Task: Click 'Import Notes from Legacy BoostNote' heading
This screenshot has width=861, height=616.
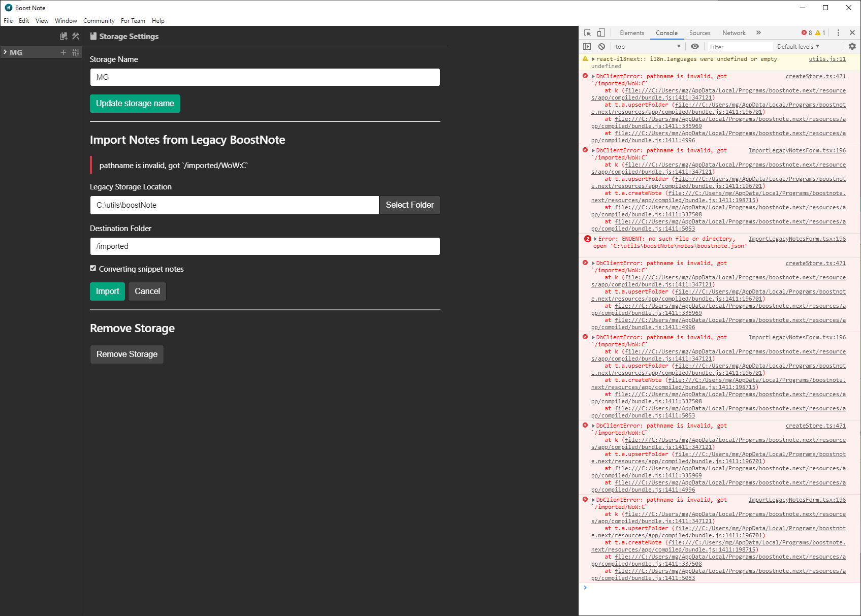Action: (187, 140)
